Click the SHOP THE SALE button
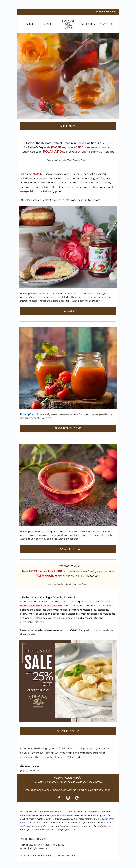136x868 pixels. [x=68, y=731]
